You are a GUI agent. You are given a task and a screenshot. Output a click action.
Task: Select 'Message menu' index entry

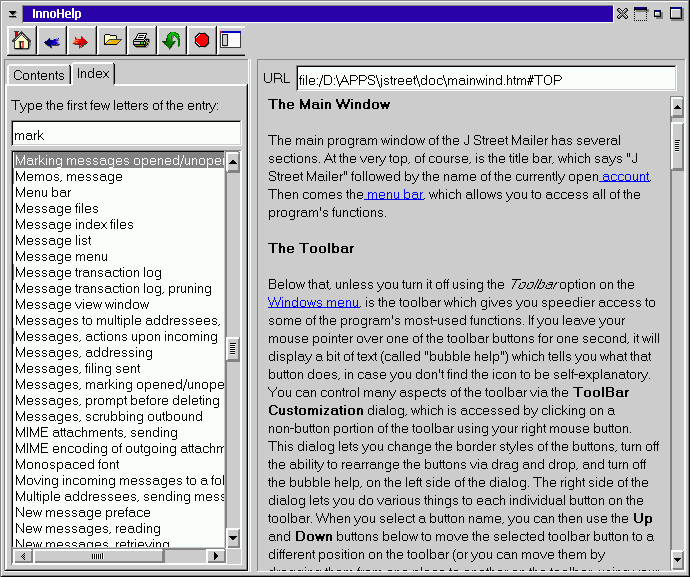[x=119, y=256]
